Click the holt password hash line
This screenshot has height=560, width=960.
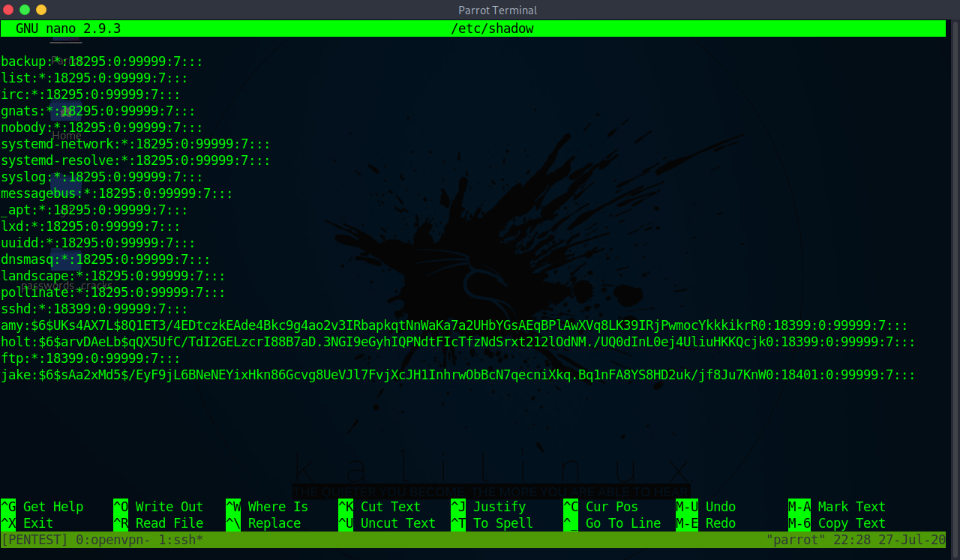458,342
